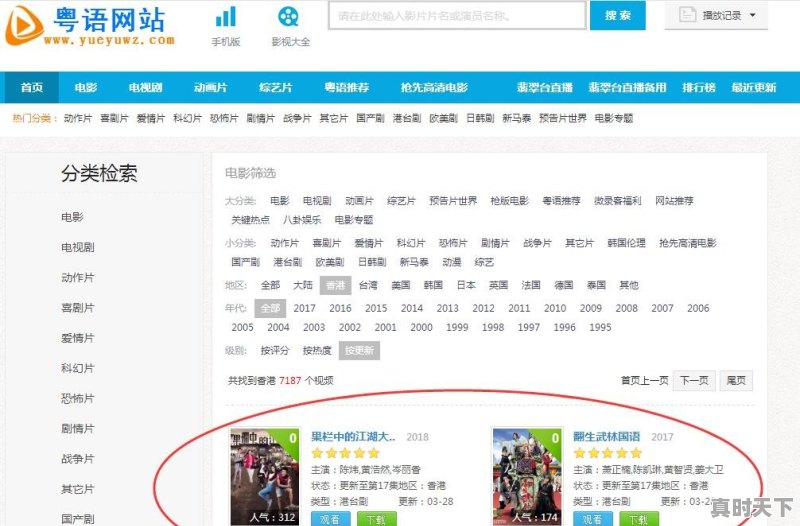Click the 粤语网站 orange play logo
Viewport: 800px width, 526px height.
tap(23, 25)
